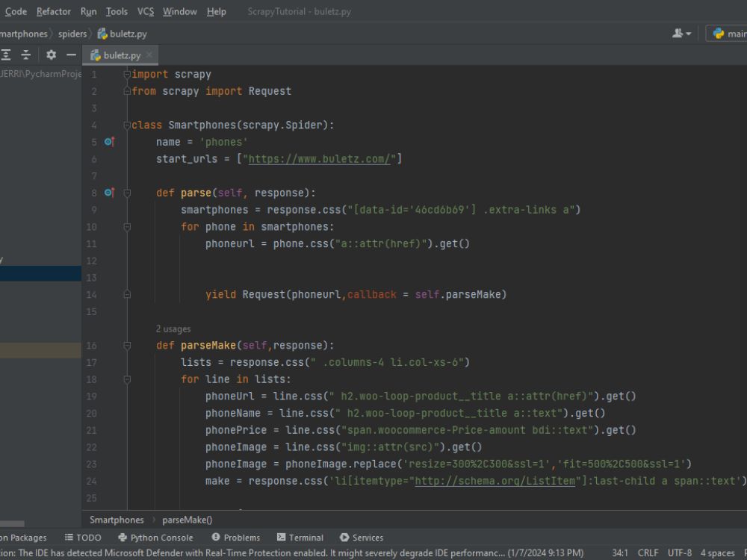Click the Terminal icon in bottom bar
Image resolution: width=747 pixels, height=560 pixels.
(x=281, y=537)
